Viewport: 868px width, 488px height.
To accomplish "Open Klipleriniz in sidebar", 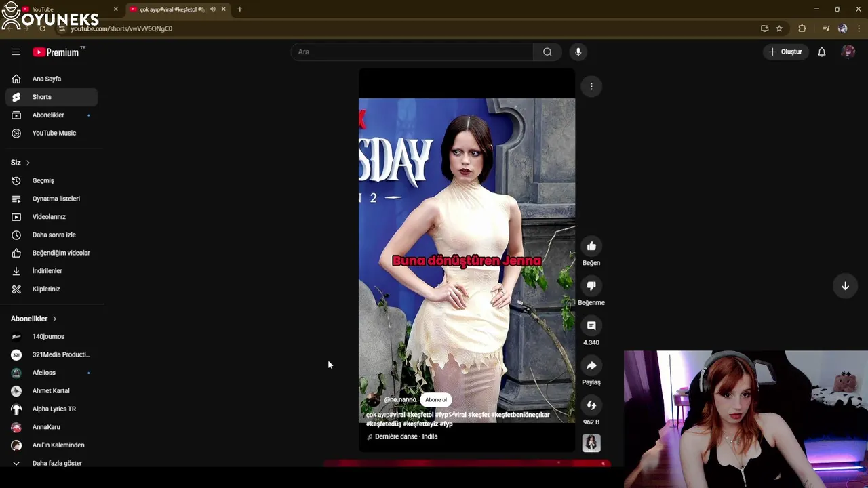I will 52,289.
